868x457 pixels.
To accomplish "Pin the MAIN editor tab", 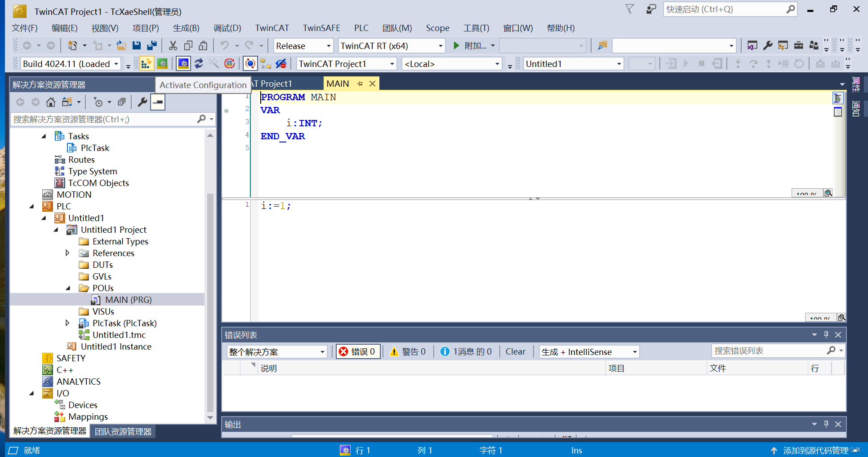I will (x=360, y=84).
